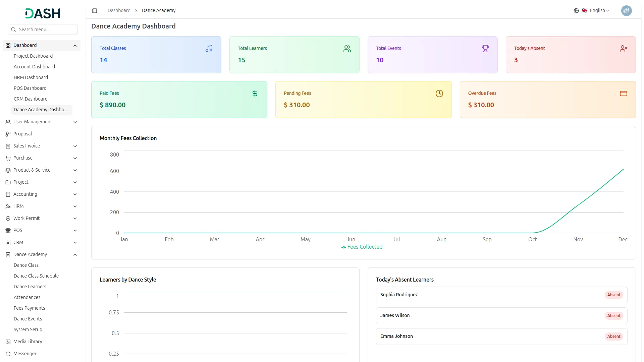Click the Dashboard breadcrumb link
The height and width of the screenshot is (362, 644).
[x=119, y=11]
